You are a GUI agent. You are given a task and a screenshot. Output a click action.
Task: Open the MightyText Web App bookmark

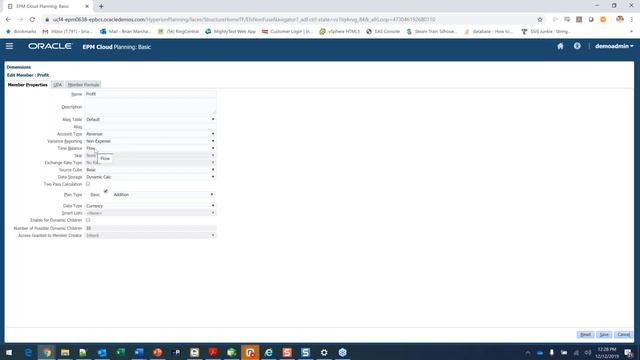[x=230, y=31]
